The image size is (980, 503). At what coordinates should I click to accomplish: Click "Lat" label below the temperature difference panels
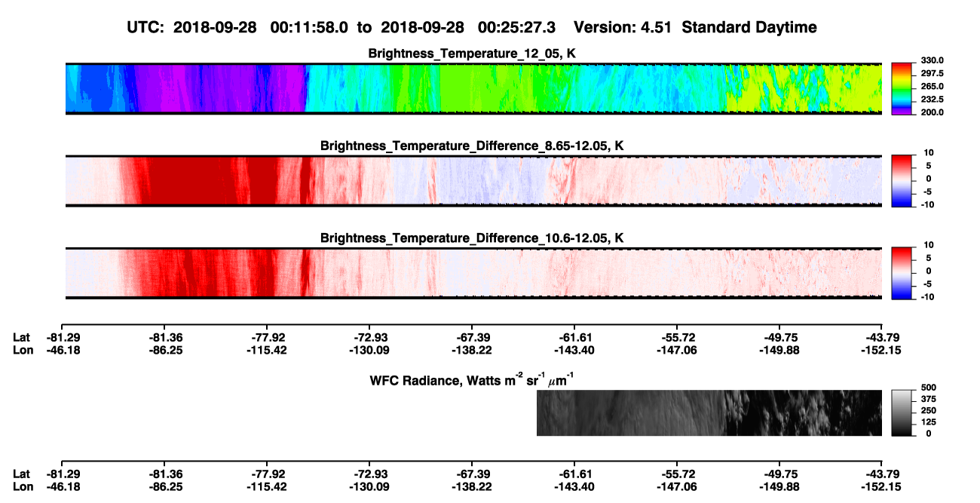coord(22,338)
